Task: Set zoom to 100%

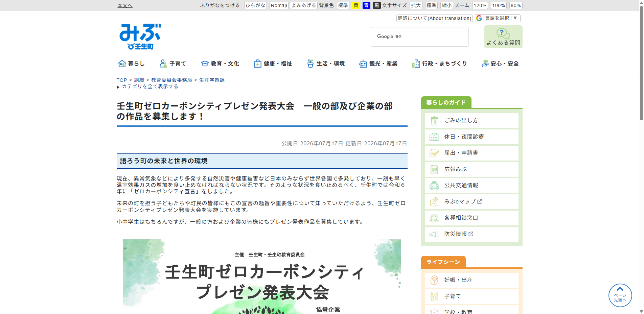Action: pos(499,5)
